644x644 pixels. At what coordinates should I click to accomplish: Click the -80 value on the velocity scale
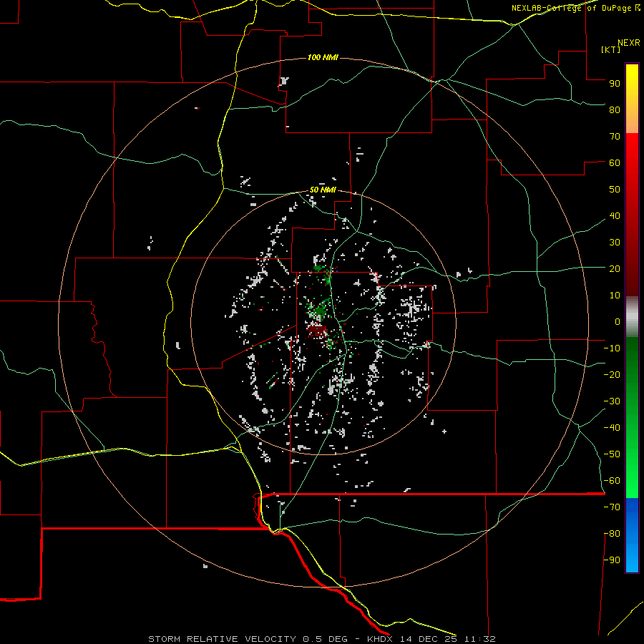(x=612, y=534)
